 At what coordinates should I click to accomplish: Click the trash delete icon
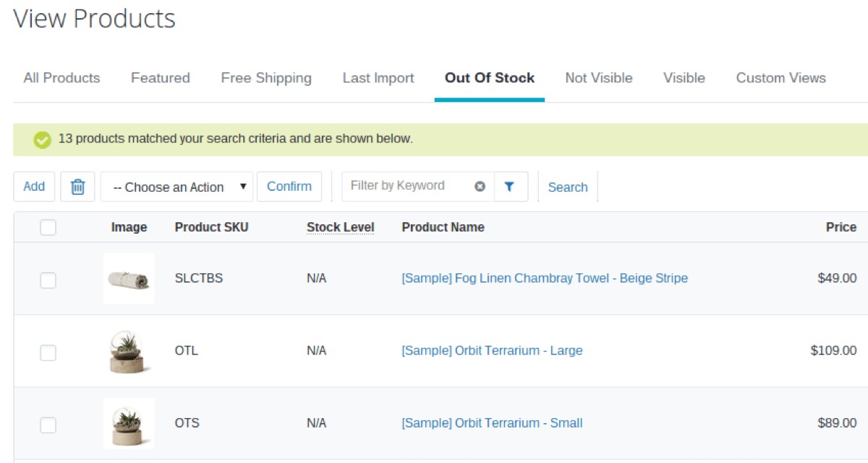77,187
